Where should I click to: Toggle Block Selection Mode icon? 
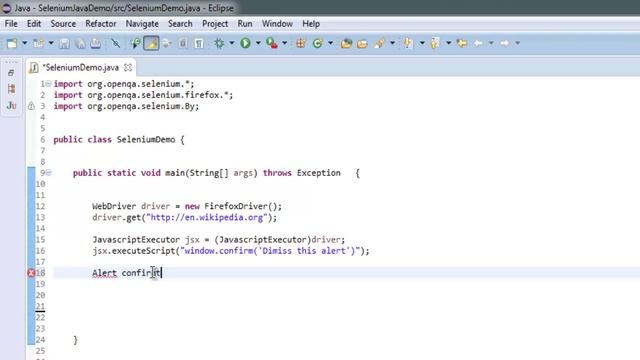click(183, 43)
